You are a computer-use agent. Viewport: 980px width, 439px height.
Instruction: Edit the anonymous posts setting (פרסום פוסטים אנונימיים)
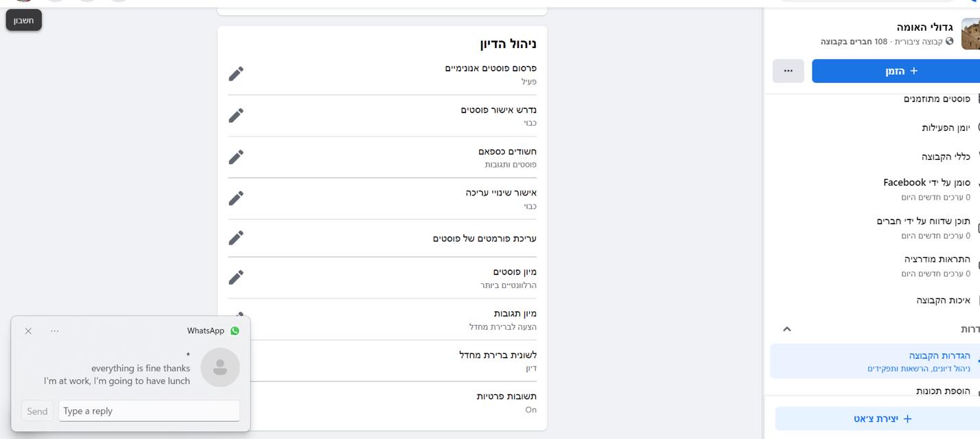point(236,73)
